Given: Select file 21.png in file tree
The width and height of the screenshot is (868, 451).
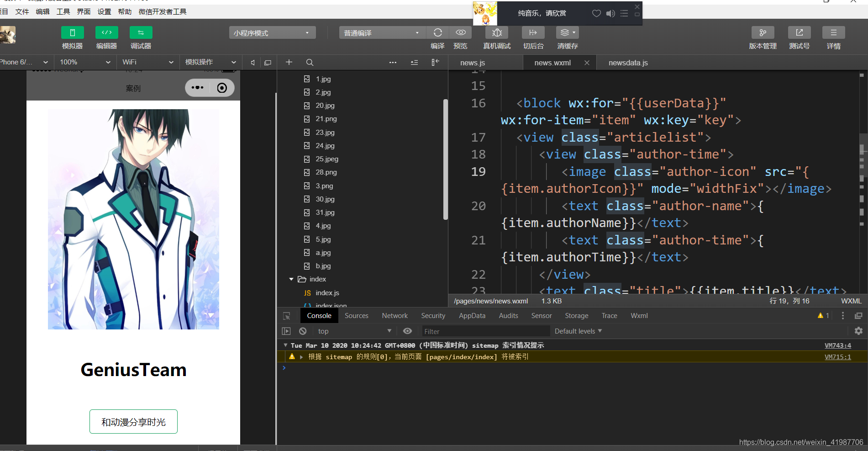Looking at the screenshot, I should pyautogui.click(x=326, y=119).
